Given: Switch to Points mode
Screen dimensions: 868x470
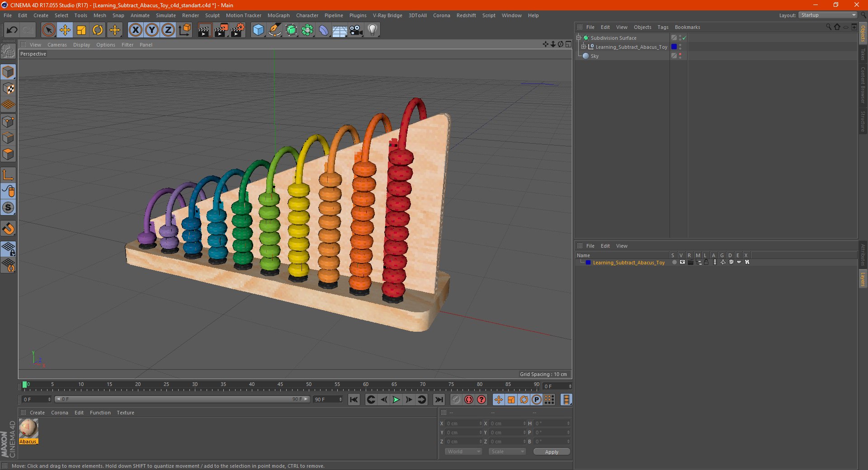Looking at the screenshot, I should point(8,122).
